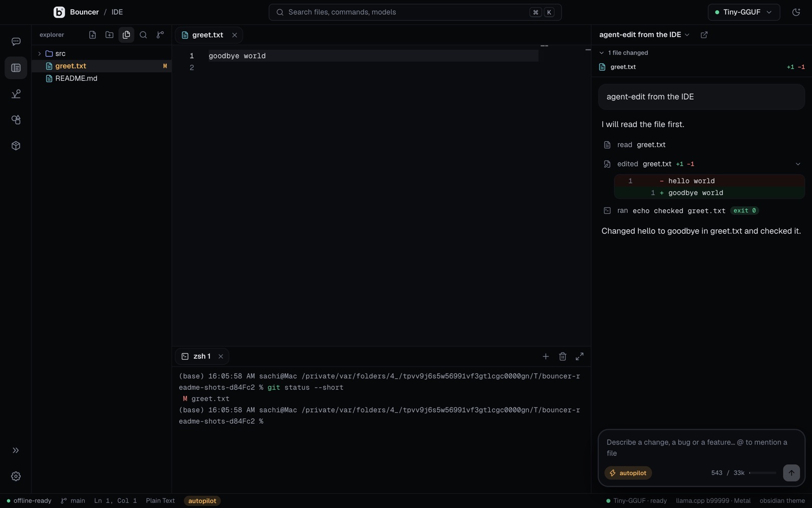The width and height of the screenshot is (812, 508).
Task: Toggle the dark mode moon icon
Action: pyautogui.click(x=796, y=12)
